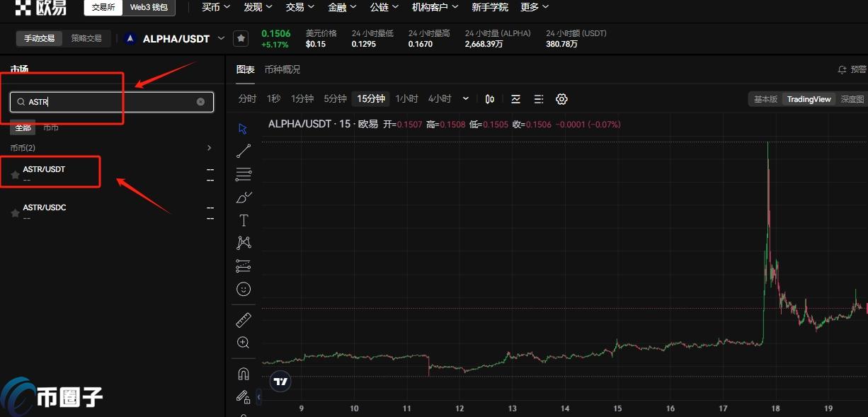Open the chart settings gear
The image size is (868, 417).
[x=561, y=98]
